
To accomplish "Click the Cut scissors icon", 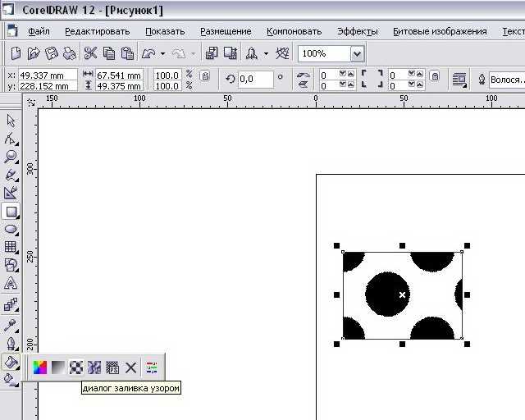I will pyautogui.click(x=90, y=53).
